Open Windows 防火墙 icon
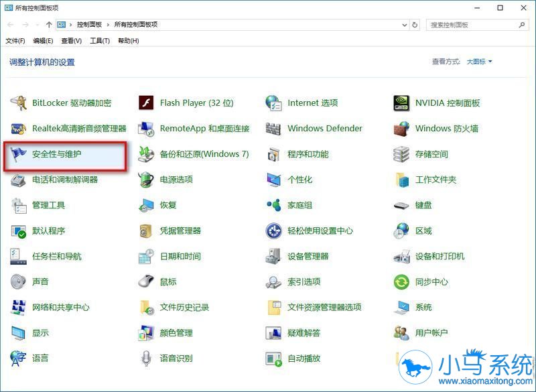Image resolution: width=536 pixels, height=392 pixels. tap(401, 129)
